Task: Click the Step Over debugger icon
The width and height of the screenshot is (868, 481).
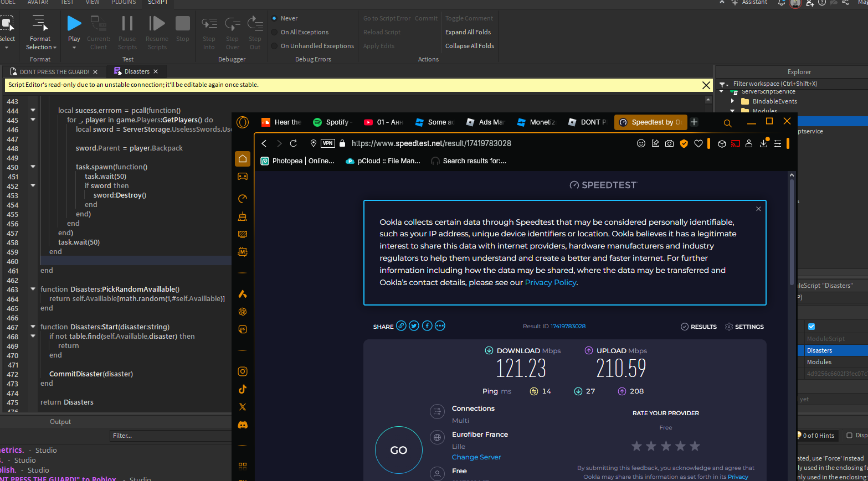Action: tap(232, 23)
